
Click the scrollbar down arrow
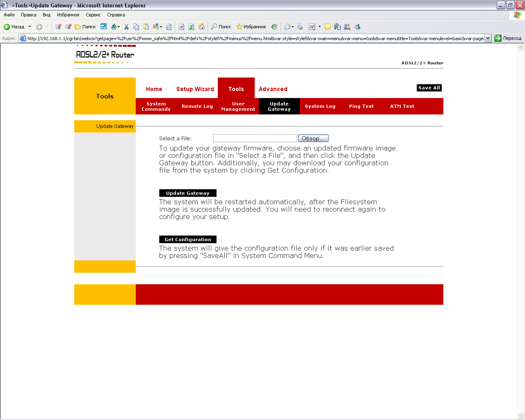point(521,415)
